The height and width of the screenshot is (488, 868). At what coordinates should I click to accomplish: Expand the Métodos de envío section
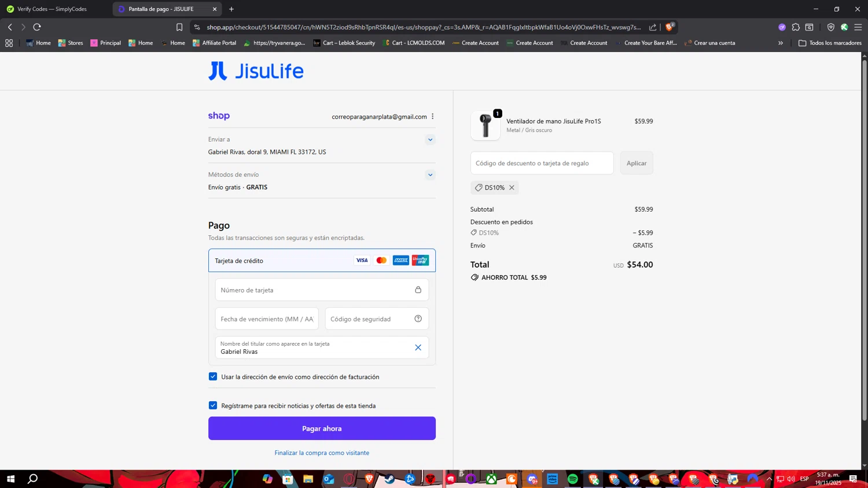430,175
